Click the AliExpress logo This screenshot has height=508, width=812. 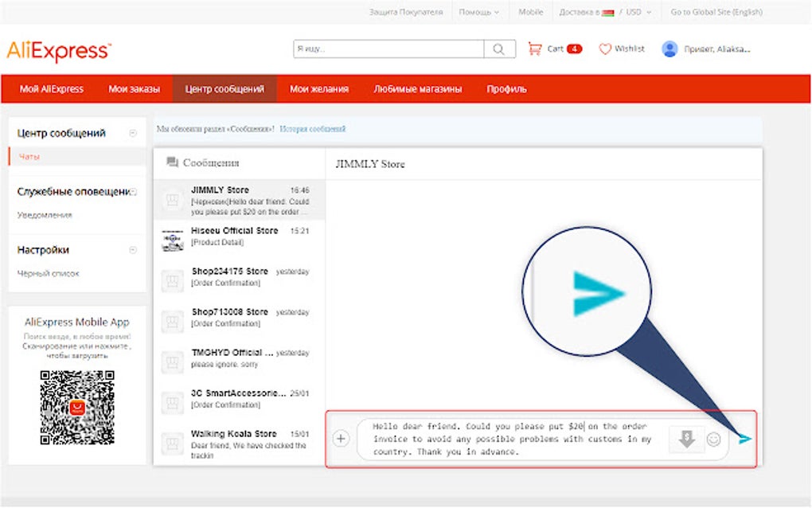[59, 51]
